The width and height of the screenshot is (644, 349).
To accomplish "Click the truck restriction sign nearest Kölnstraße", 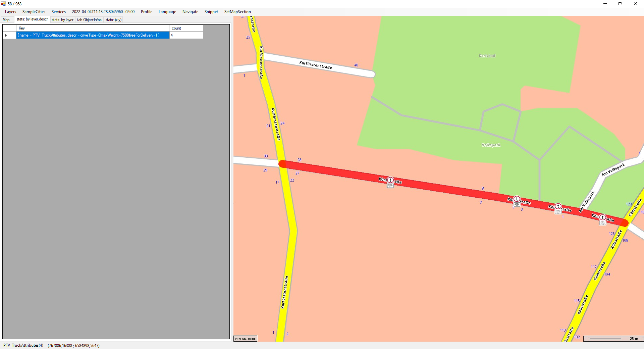I will [x=603, y=217].
